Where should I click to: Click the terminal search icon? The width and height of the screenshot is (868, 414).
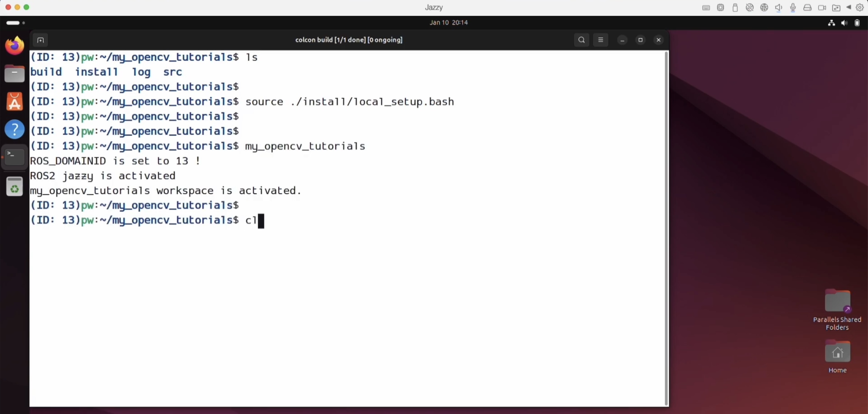(x=581, y=40)
